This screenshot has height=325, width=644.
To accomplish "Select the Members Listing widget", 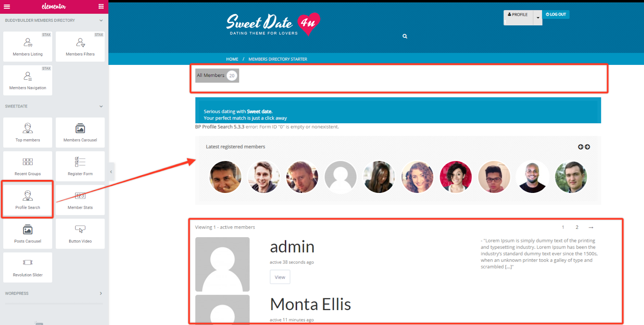I will 28,47.
